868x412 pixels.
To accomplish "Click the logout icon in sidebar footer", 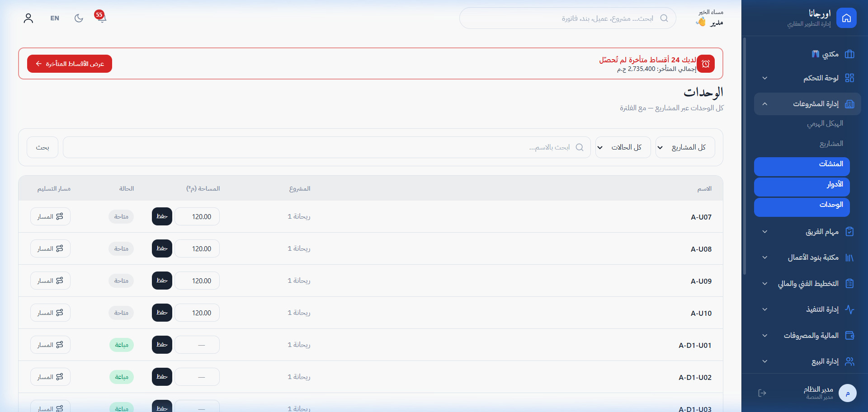I will click(x=762, y=393).
